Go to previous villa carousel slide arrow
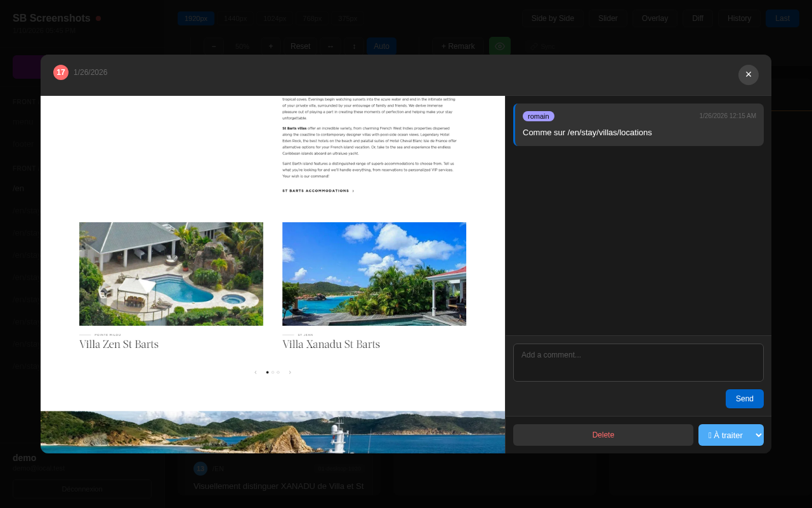812x508 pixels. click(x=256, y=372)
